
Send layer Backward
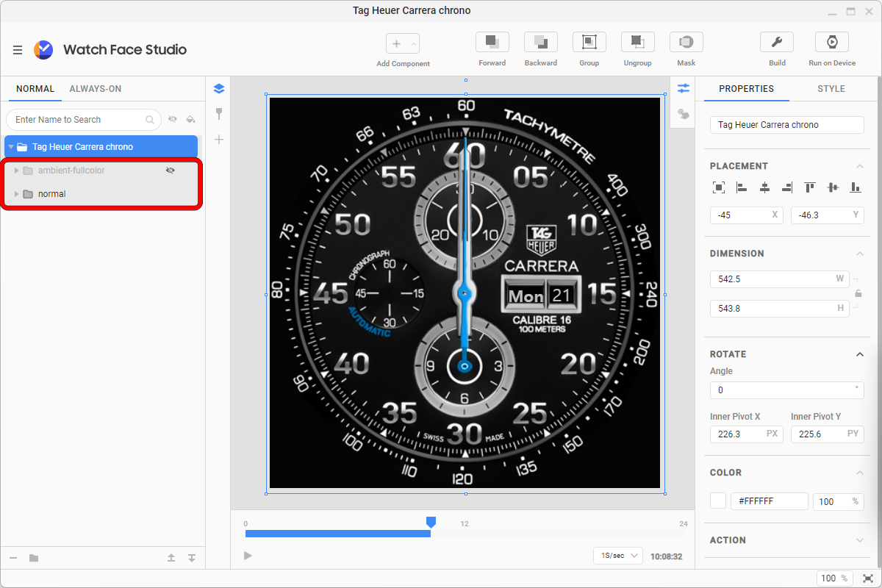click(541, 42)
